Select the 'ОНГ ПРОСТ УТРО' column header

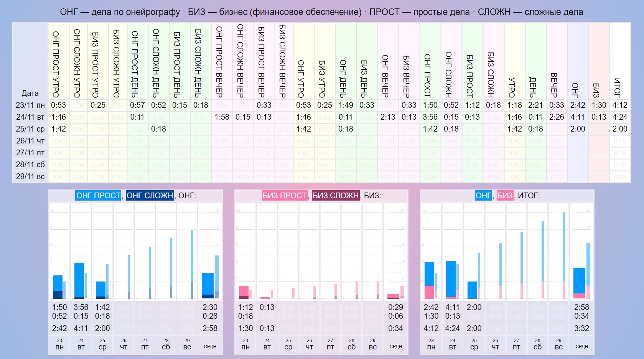click(x=59, y=61)
